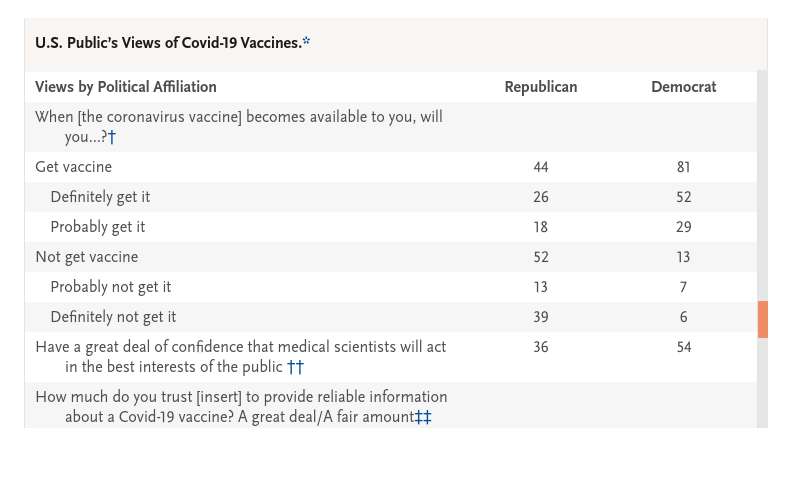Open the single dagger footnote after "will you...?"
The image size is (808, 483).
pyautogui.click(x=112, y=137)
